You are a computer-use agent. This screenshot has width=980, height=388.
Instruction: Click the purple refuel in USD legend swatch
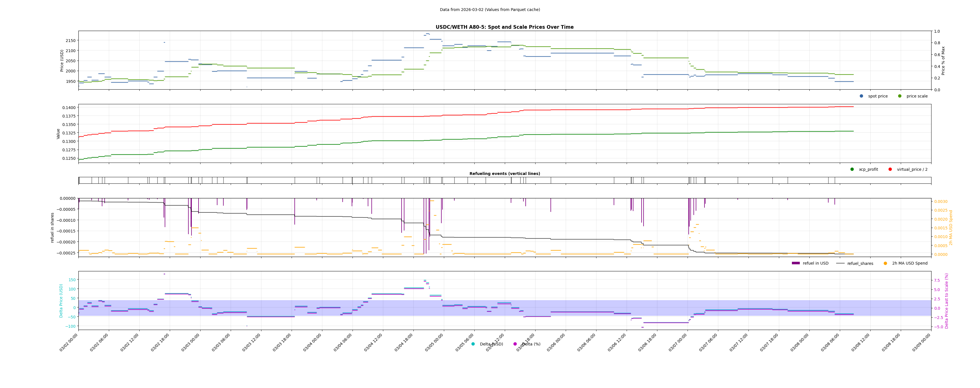pos(796,263)
